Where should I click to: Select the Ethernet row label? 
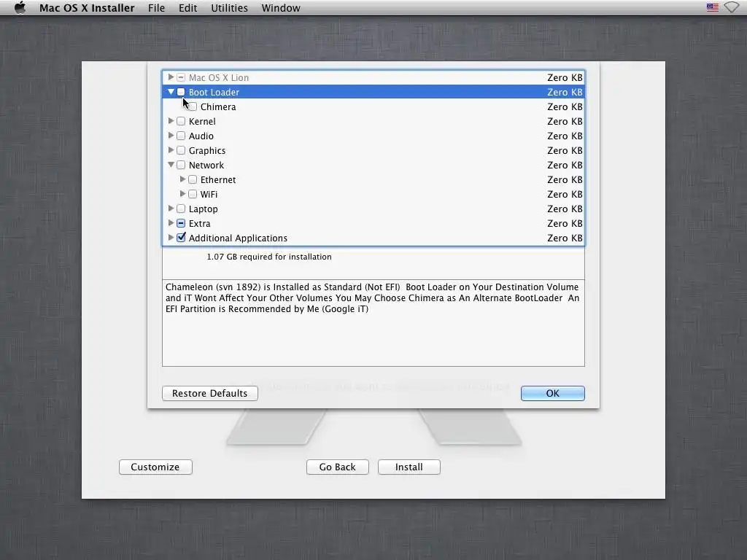218,180
